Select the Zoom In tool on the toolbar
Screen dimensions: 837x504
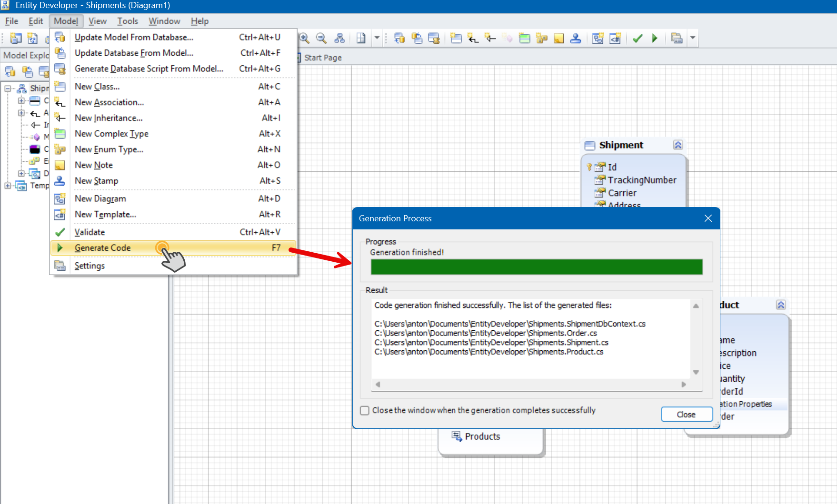click(305, 38)
